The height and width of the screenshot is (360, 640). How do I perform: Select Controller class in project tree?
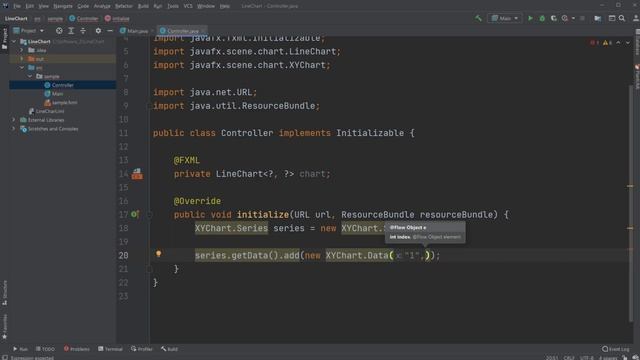click(x=62, y=85)
